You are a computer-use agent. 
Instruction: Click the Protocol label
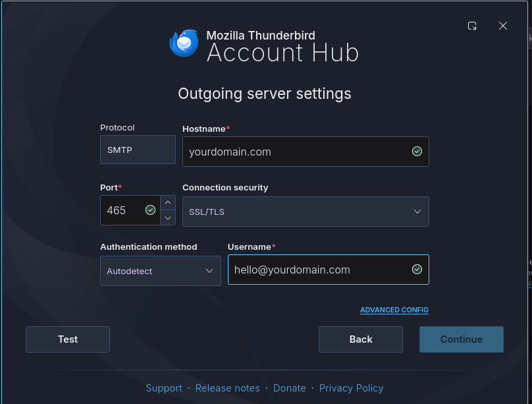pos(117,128)
